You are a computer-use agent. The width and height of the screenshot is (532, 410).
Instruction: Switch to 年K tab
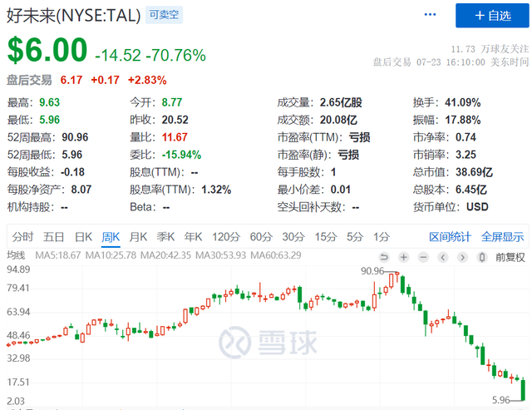pos(193,237)
